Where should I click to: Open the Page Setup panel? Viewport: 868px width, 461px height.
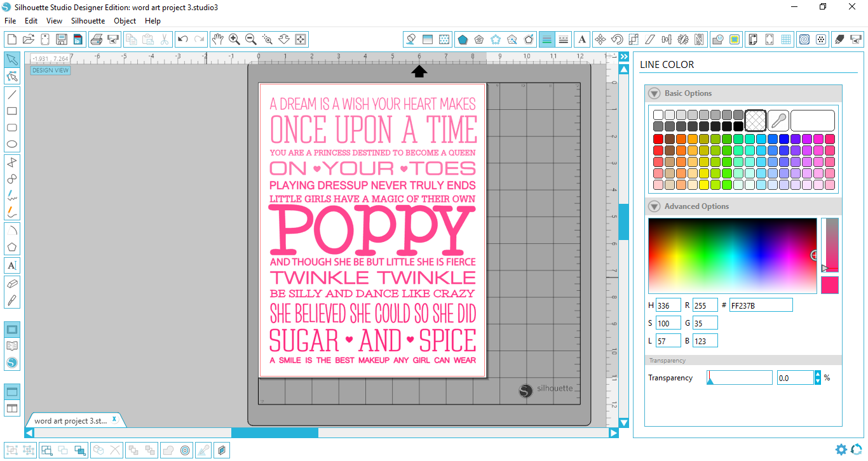(x=752, y=39)
